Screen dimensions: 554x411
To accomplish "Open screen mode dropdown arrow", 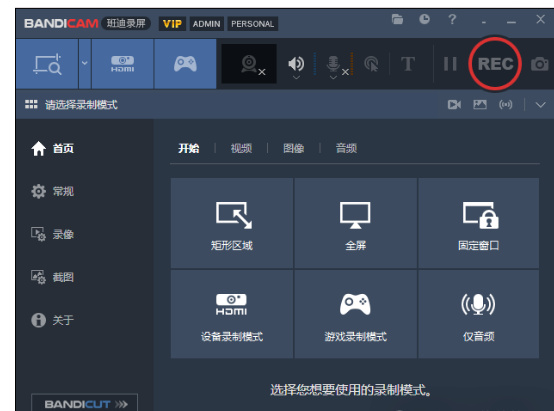I will click(x=85, y=64).
